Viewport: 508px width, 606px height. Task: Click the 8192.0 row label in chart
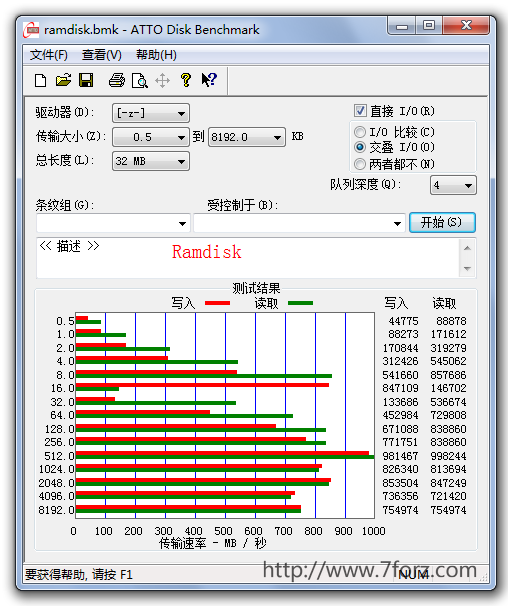pos(56,510)
